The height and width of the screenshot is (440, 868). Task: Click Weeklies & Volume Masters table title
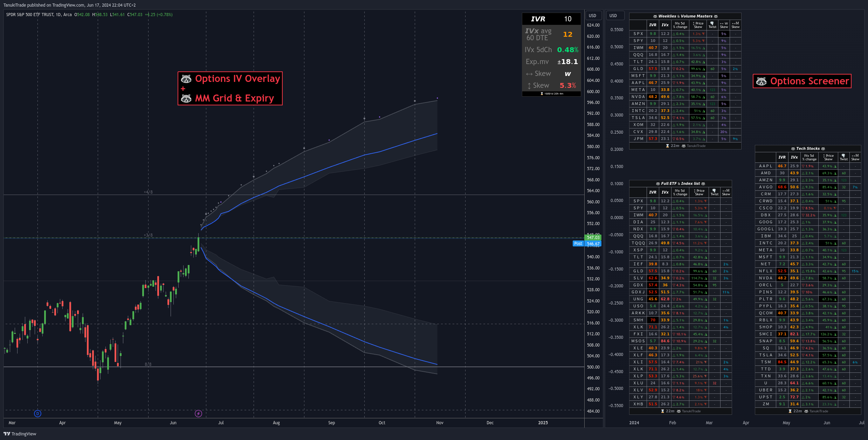[685, 16]
